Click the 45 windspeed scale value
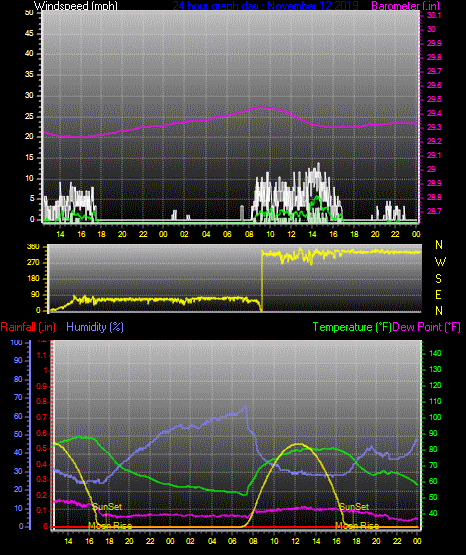Screen dimensions: 466x555 coord(29,33)
